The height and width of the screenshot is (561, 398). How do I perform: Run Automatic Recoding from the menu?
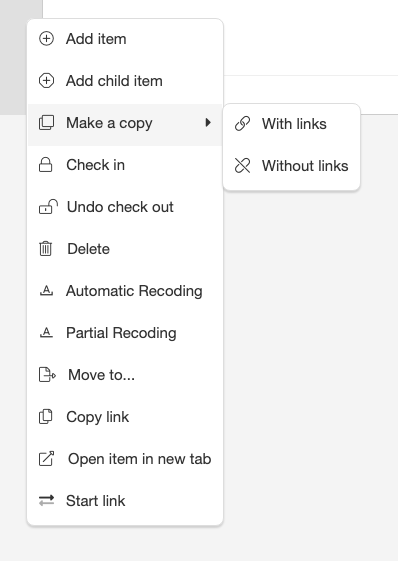[125, 291]
